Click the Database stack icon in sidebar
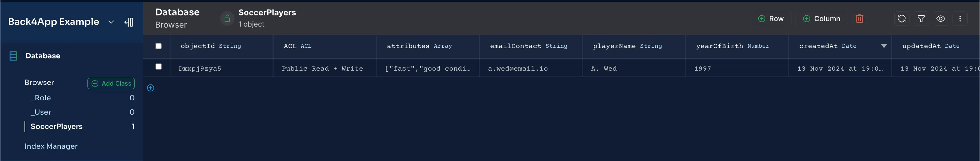The image size is (980, 161). [13, 56]
